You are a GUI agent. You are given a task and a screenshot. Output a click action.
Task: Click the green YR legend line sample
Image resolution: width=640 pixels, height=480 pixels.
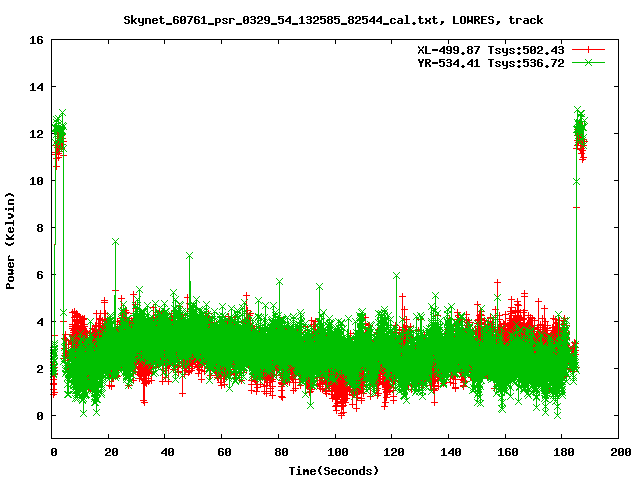pos(588,62)
